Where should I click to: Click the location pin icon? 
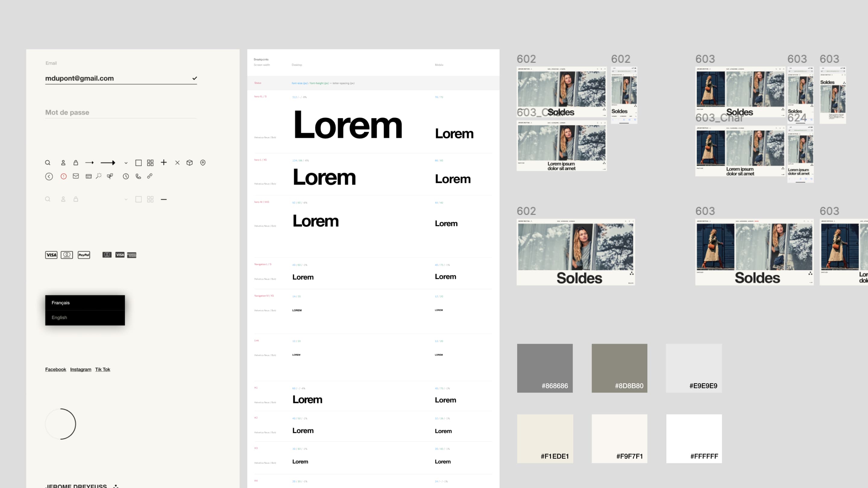[x=203, y=163]
